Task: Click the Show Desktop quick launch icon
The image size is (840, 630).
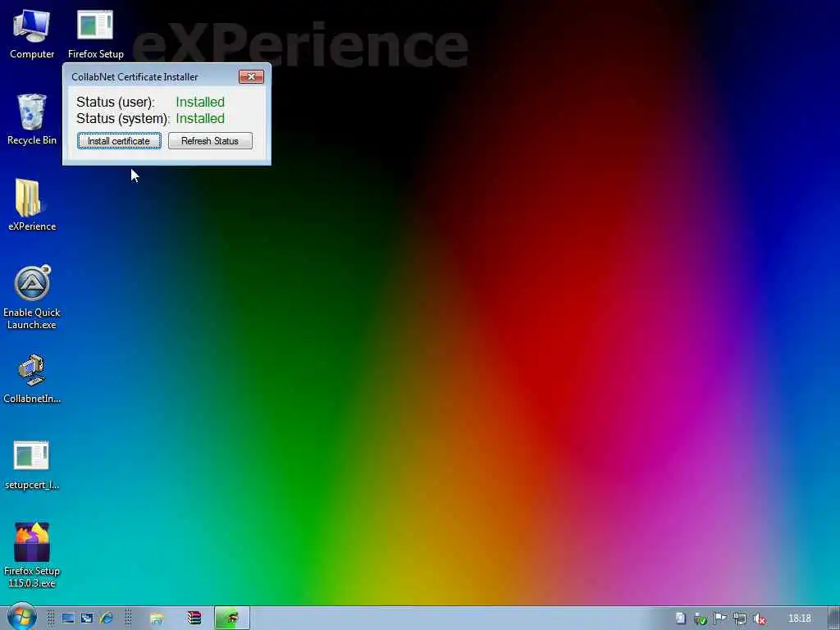Action: click(67, 619)
